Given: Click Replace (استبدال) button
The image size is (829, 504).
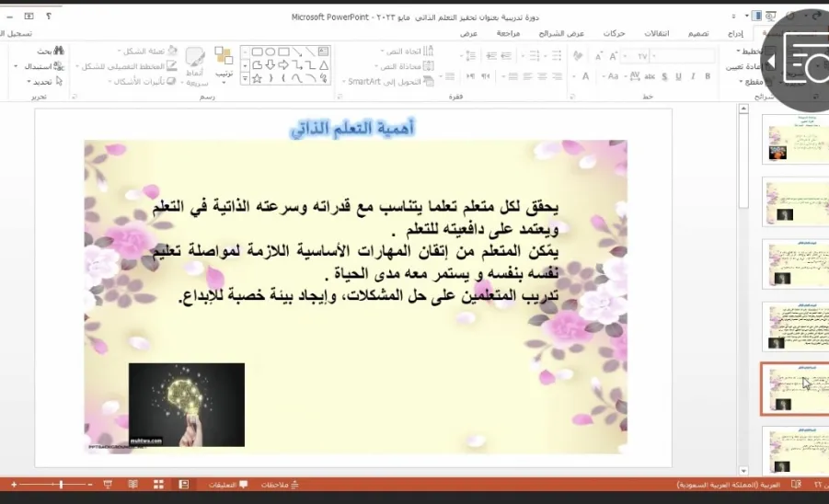Looking at the screenshot, I should pyautogui.click(x=40, y=66).
